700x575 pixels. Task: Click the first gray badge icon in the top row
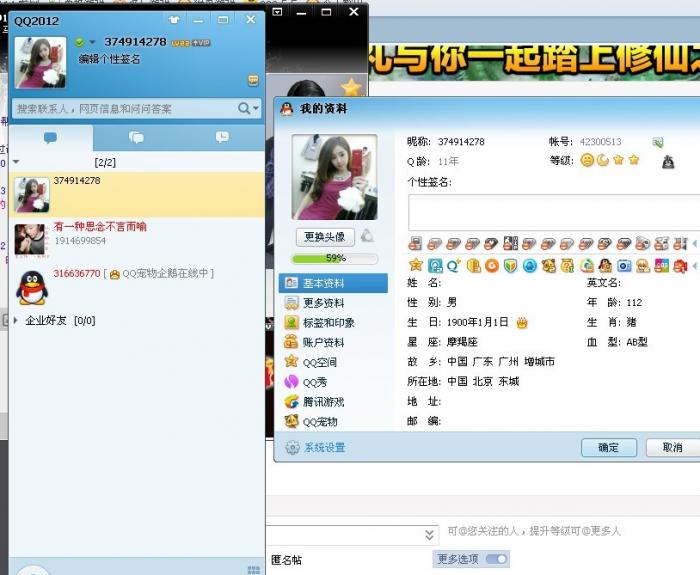(415, 243)
